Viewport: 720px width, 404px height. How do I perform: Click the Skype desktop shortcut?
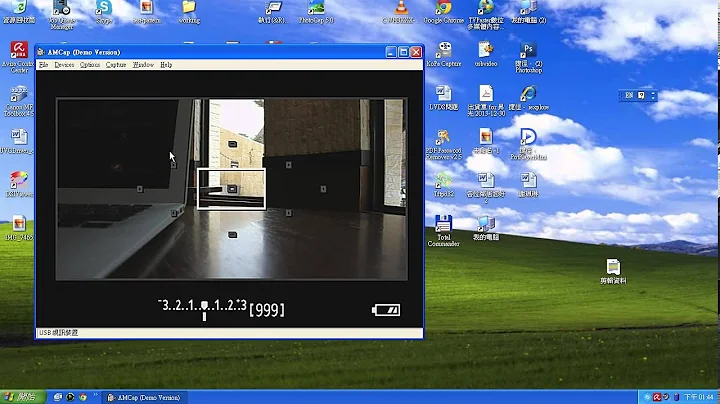click(104, 12)
